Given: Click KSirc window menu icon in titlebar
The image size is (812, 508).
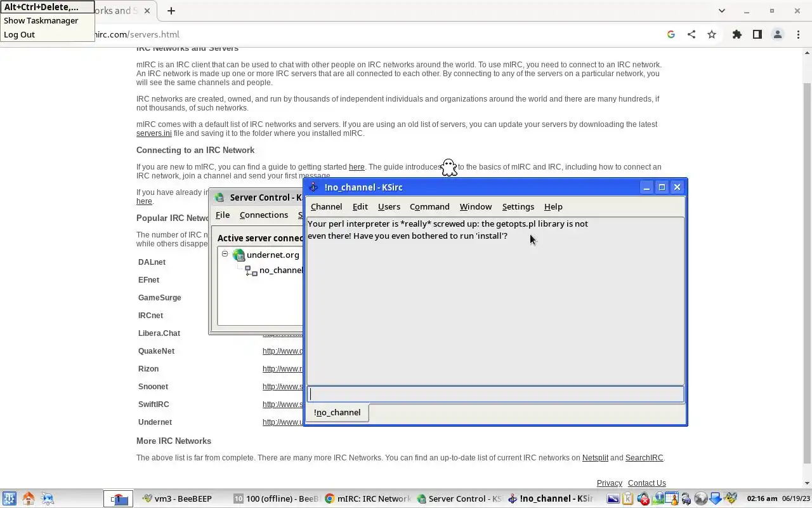Looking at the screenshot, I should click(x=313, y=187).
